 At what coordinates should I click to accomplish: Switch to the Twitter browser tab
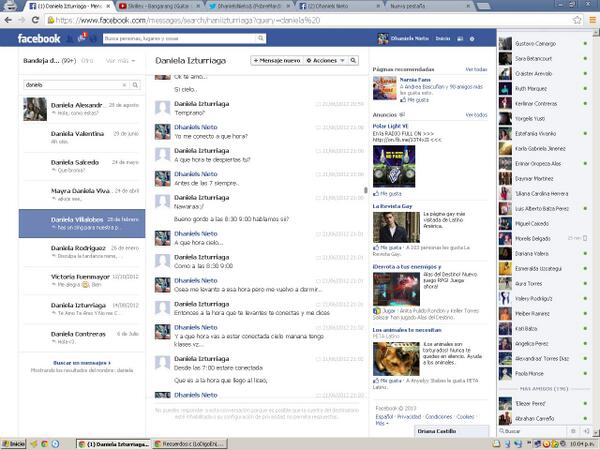pos(249,6)
